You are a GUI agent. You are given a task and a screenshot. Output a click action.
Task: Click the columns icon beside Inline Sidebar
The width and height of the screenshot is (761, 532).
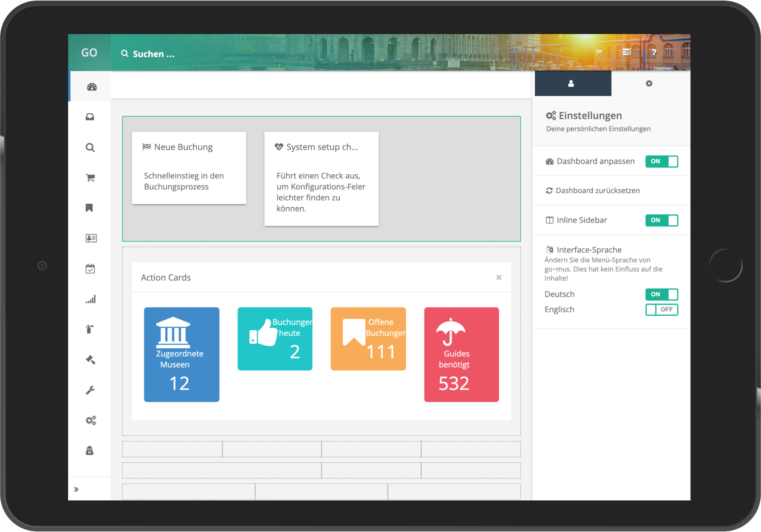pos(549,220)
